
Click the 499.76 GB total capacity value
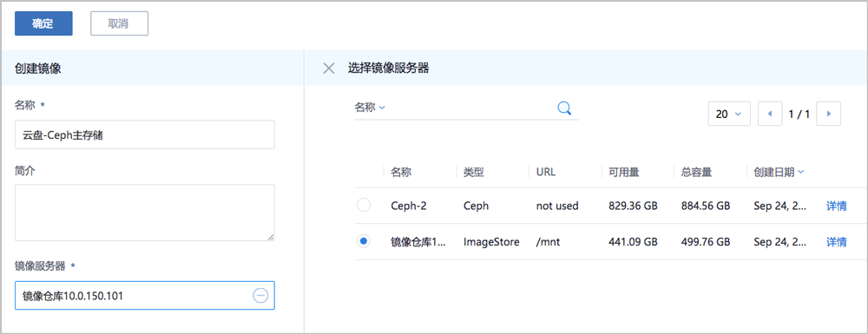706,242
